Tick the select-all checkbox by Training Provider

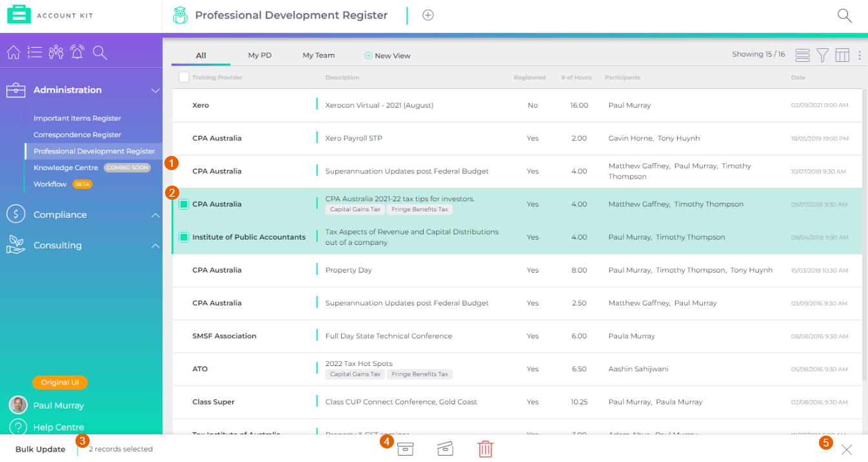(184, 77)
